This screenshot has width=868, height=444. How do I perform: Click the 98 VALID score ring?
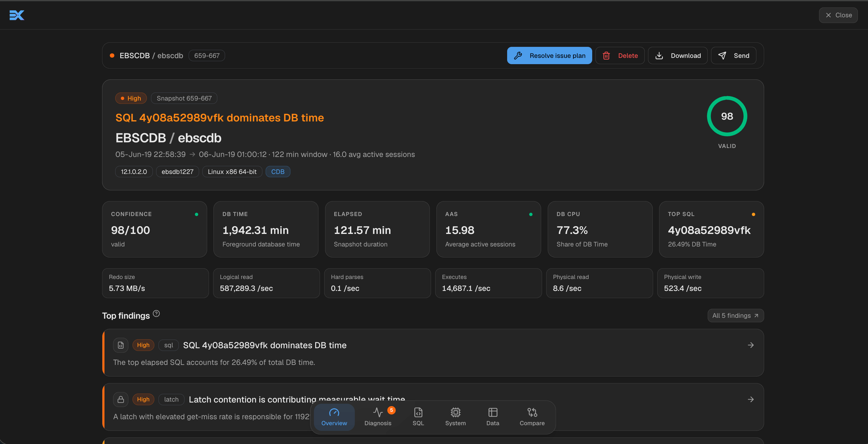727,116
